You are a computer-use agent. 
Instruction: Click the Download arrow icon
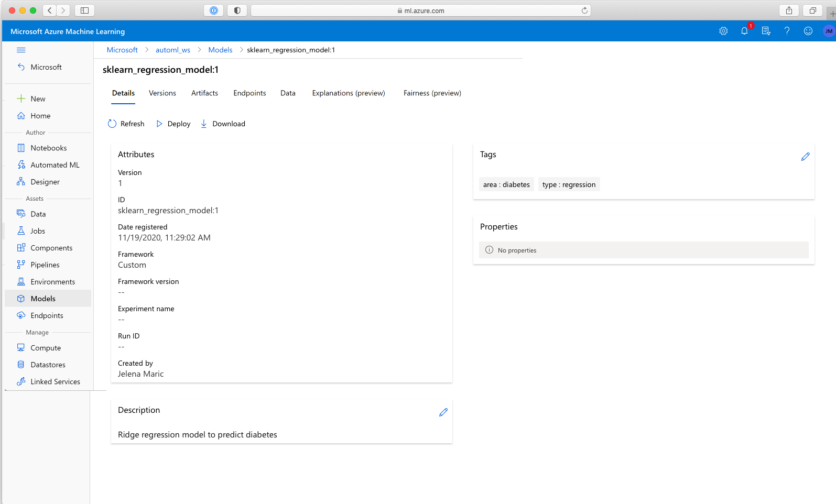pos(204,124)
